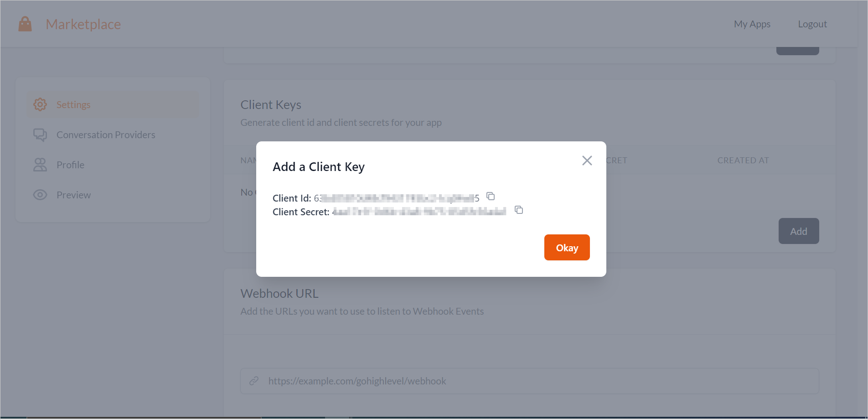
Task: Close the Add a Client Key dialog
Action: pyautogui.click(x=587, y=161)
